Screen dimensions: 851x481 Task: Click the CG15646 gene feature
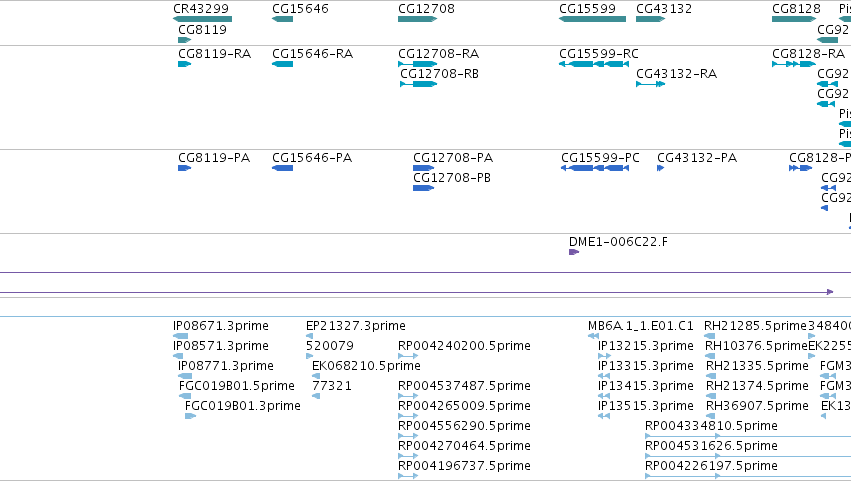click(x=282, y=19)
